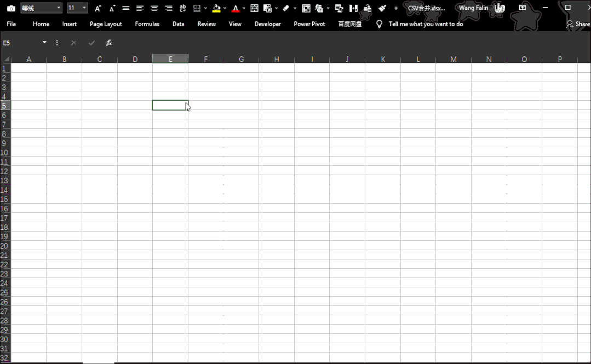
Task: Open the font size dropdown
Action: 84,8
